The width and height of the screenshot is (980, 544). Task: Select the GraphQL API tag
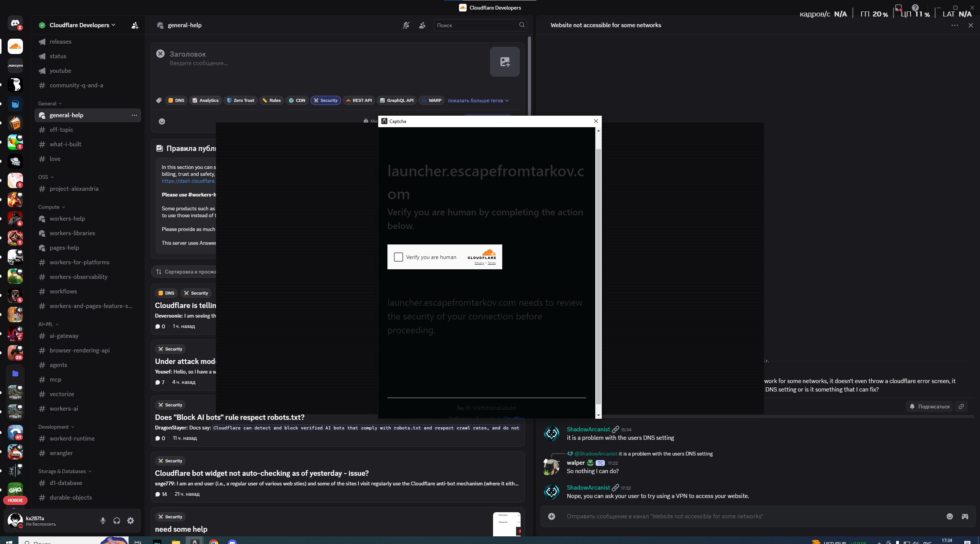coord(397,100)
